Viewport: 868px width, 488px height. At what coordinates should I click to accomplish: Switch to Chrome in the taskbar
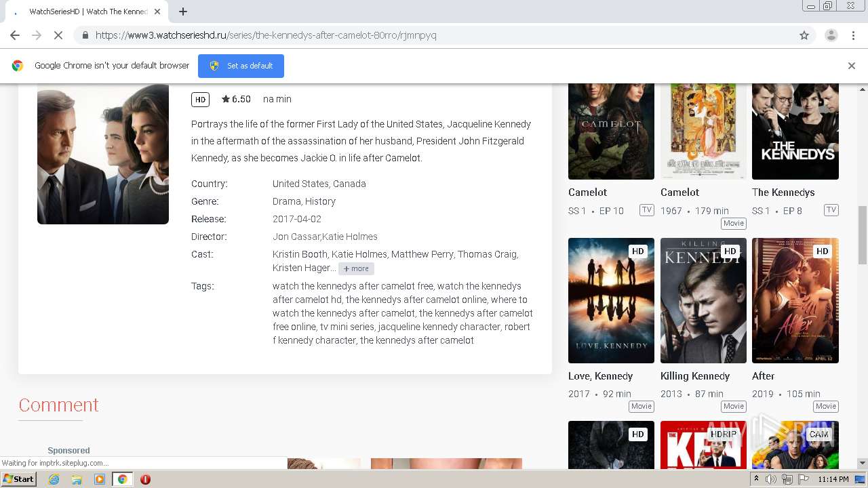tap(122, 479)
